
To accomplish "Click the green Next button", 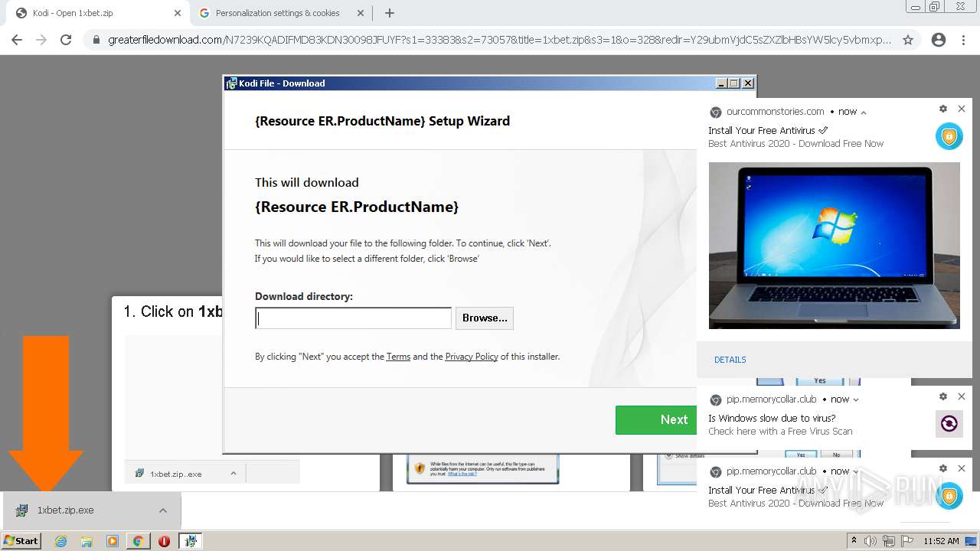I will pos(656,420).
